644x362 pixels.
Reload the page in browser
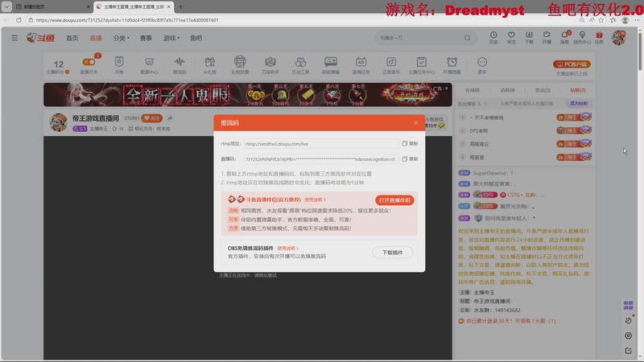point(19,19)
